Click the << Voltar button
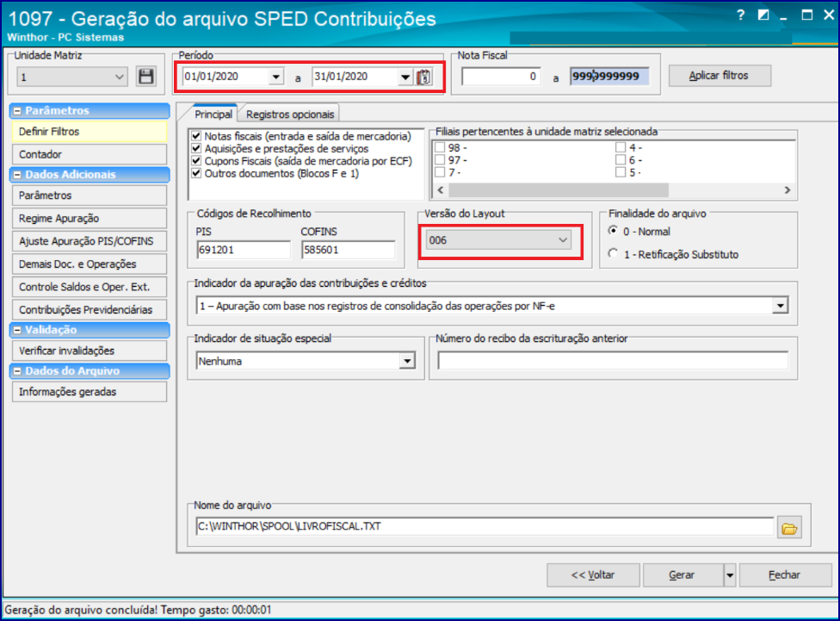The width and height of the screenshot is (840, 621). click(x=593, y=575)
